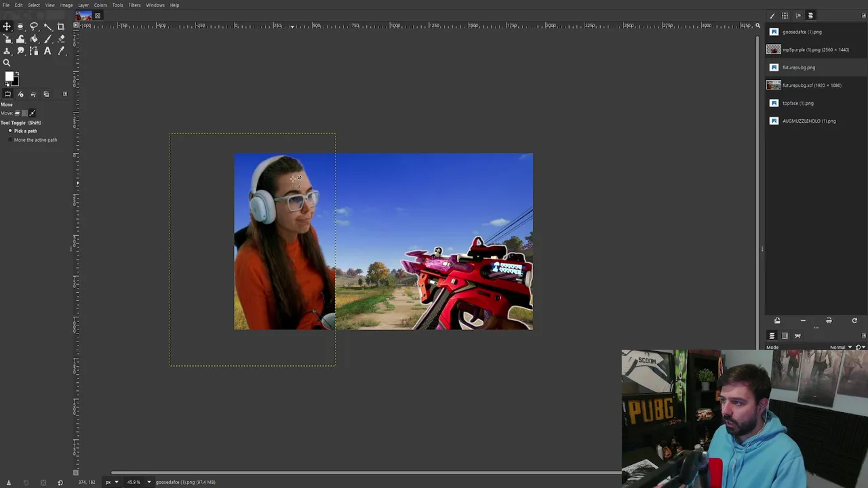868x488 pixels.
Task: Set Move mode to Path
Action: tap(32, 113)
